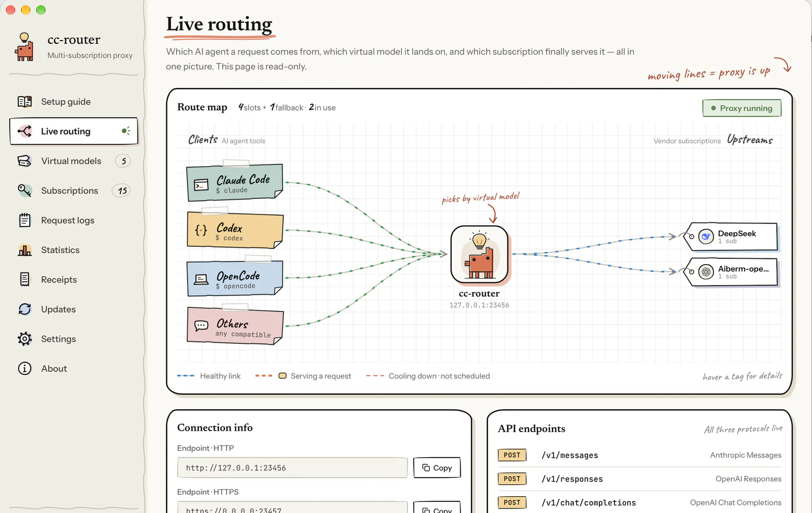Click the Cooling down legend entry
812x513 pixels.
pos(428,376)
